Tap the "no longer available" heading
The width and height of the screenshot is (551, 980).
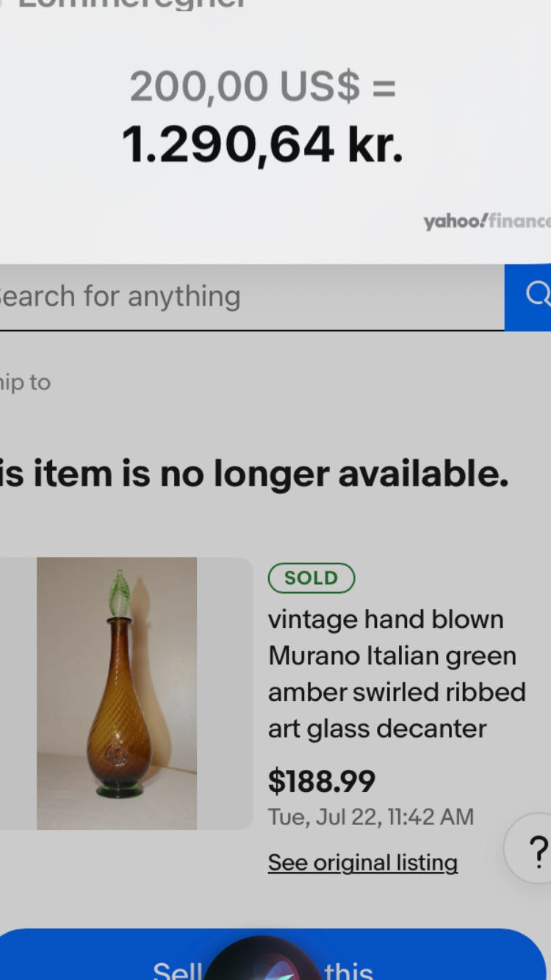coord(254,474)
